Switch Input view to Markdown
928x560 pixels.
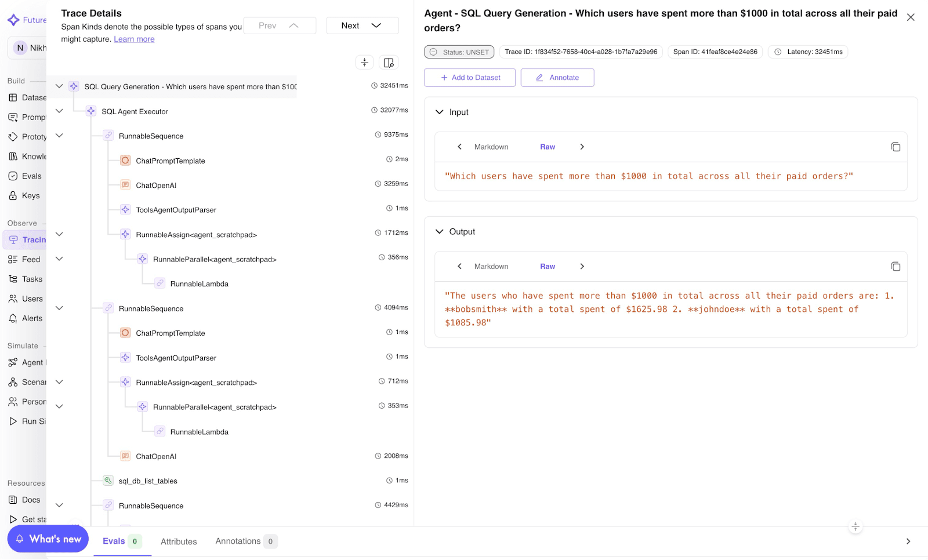(491, 147)
